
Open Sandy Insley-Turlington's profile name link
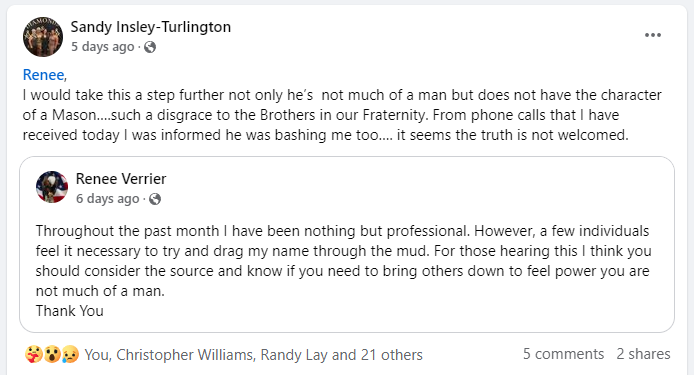point(151,27)
